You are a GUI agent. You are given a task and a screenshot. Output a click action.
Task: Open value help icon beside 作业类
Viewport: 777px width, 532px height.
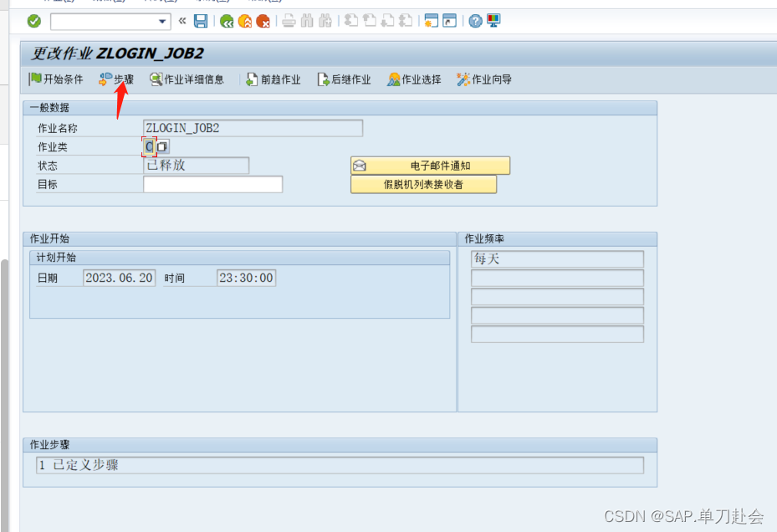click(x=162, y=146)
